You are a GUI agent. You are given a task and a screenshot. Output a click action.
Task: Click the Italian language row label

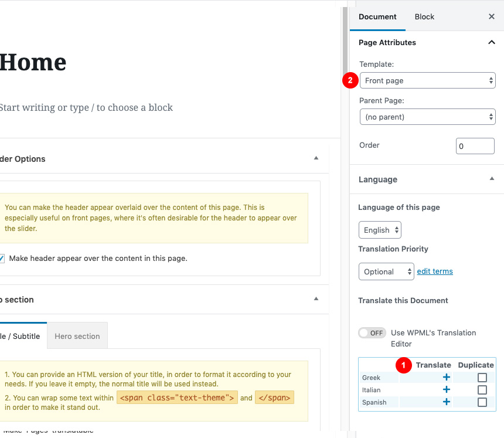point(371,390)
